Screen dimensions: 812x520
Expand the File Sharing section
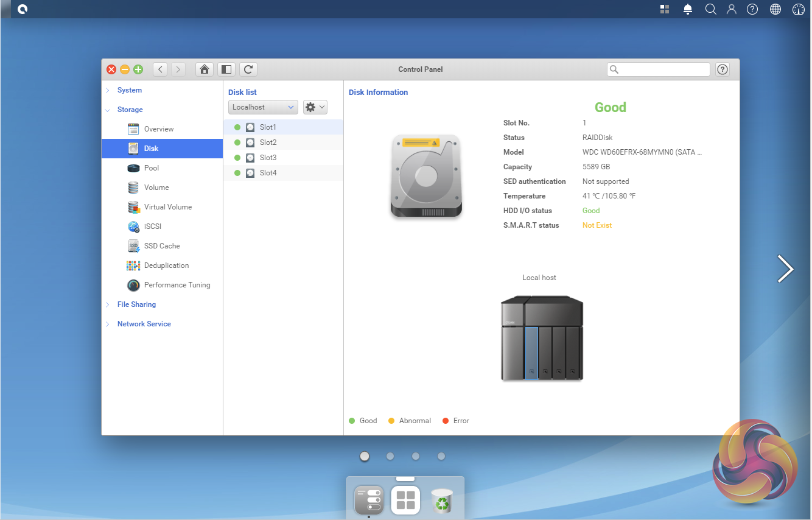pyautogui.click(x=136, y=304)
